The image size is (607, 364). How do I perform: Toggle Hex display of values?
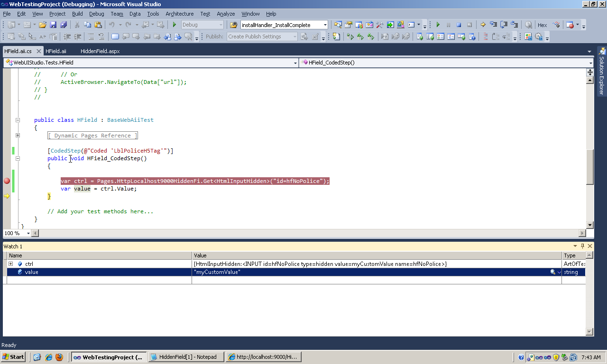542,25
